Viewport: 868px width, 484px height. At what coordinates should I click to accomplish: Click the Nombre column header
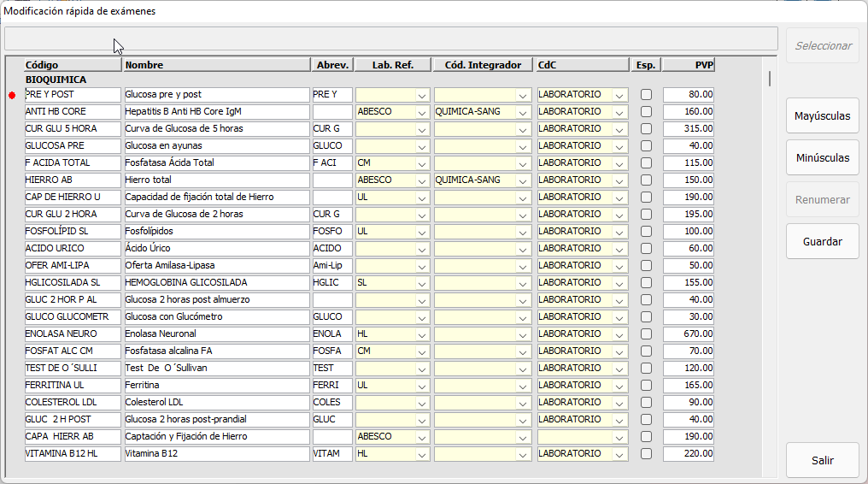point(216,65)
